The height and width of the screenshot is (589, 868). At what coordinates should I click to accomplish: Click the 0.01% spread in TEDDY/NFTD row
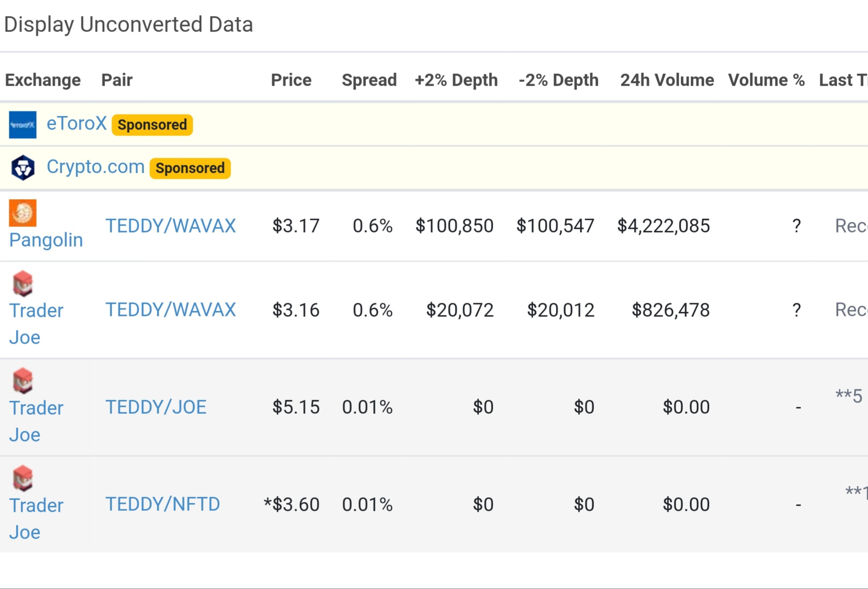tap(367, 505)
